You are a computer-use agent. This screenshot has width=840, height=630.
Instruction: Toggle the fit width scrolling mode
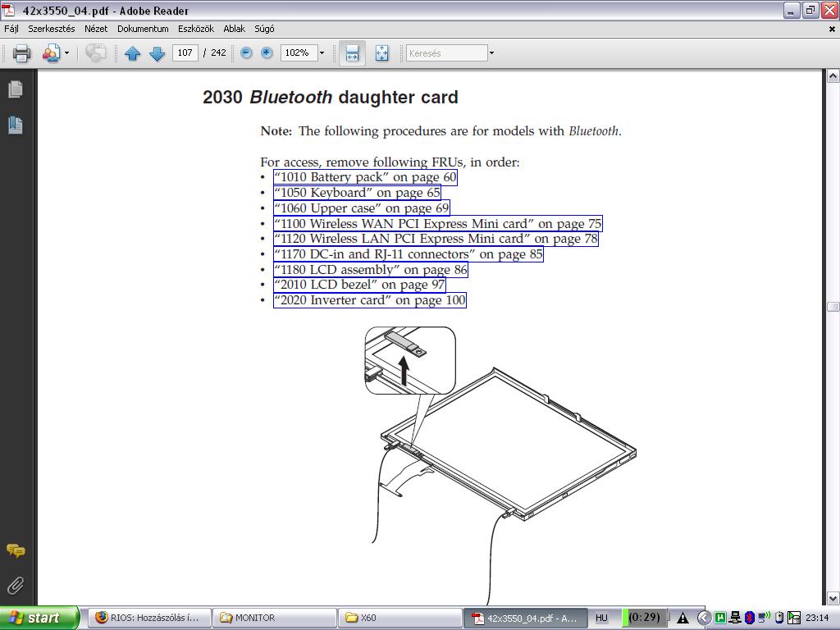[352, 53]
